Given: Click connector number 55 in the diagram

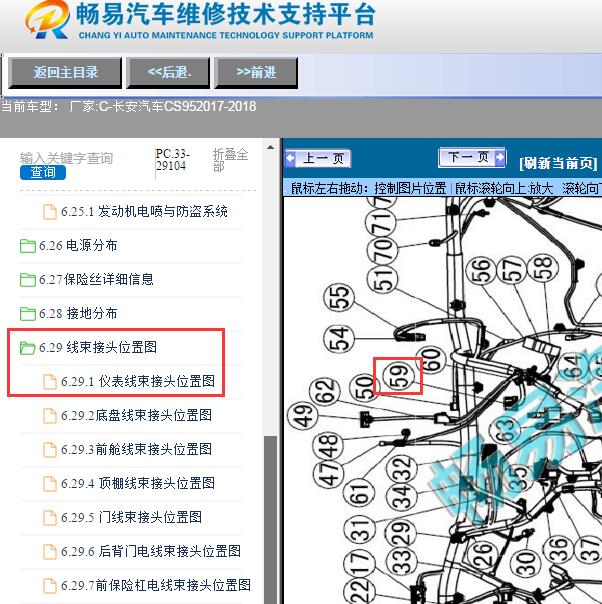Looking at the screenshot, I should coord(339,298).
